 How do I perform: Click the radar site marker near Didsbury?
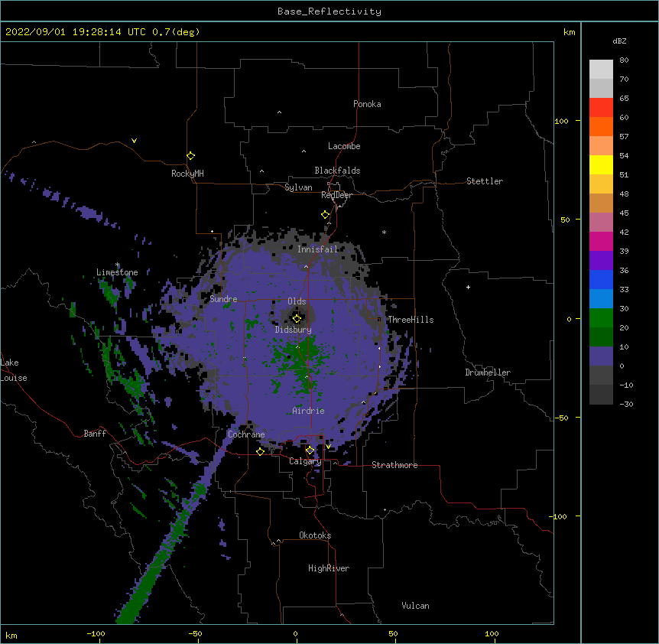[297, 319]
